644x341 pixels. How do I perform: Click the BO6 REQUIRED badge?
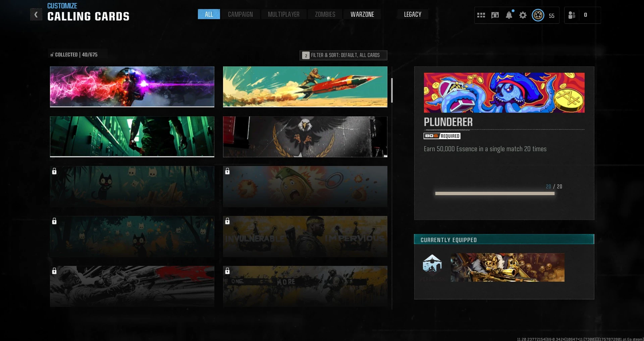[442, 136]
